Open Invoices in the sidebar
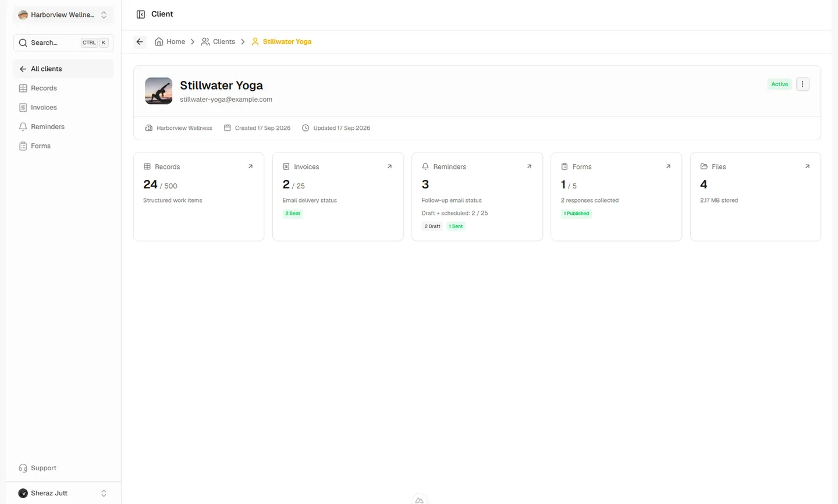Viewport: 838px width, 504px height. (63, 108)
